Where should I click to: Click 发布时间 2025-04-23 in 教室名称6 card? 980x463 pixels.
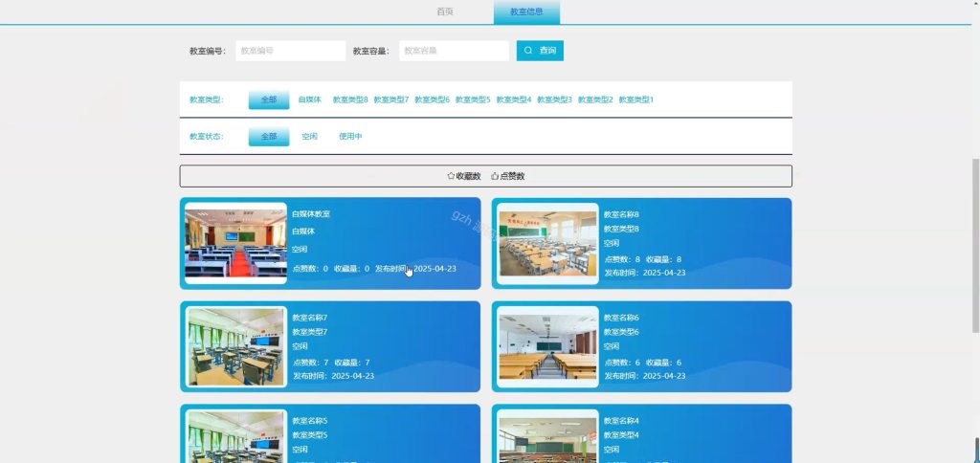coord(645,376)
